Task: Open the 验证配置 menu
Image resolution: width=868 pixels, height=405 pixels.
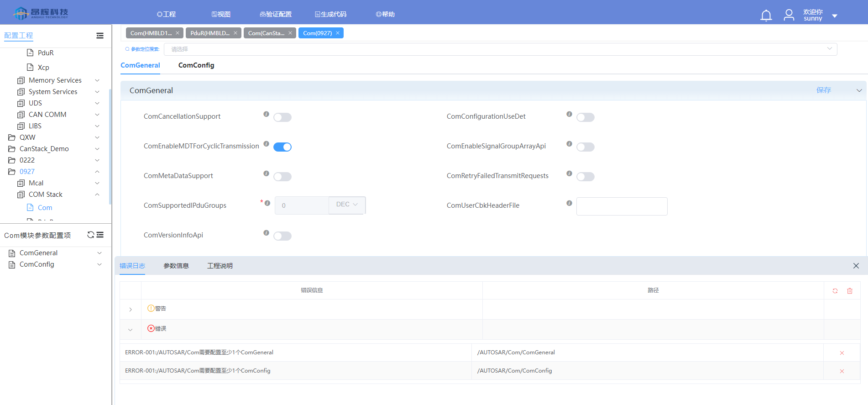Action: (x=276, y=14)
